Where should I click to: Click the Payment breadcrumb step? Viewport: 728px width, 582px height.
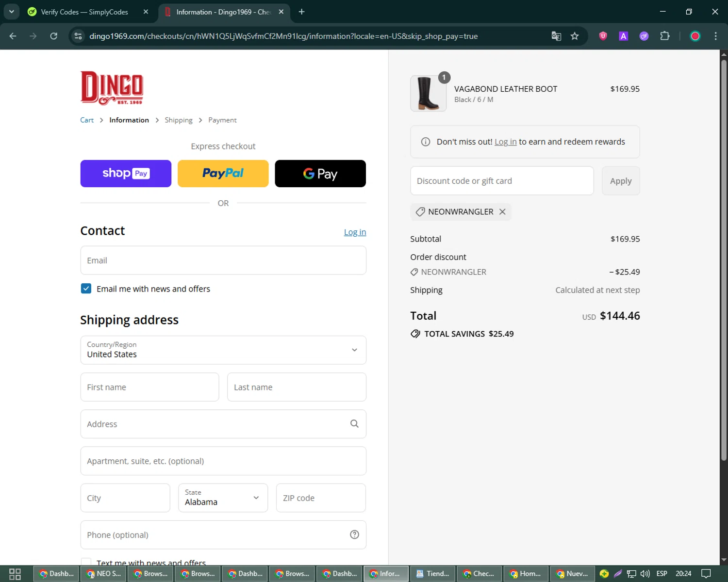pos(222,120)
